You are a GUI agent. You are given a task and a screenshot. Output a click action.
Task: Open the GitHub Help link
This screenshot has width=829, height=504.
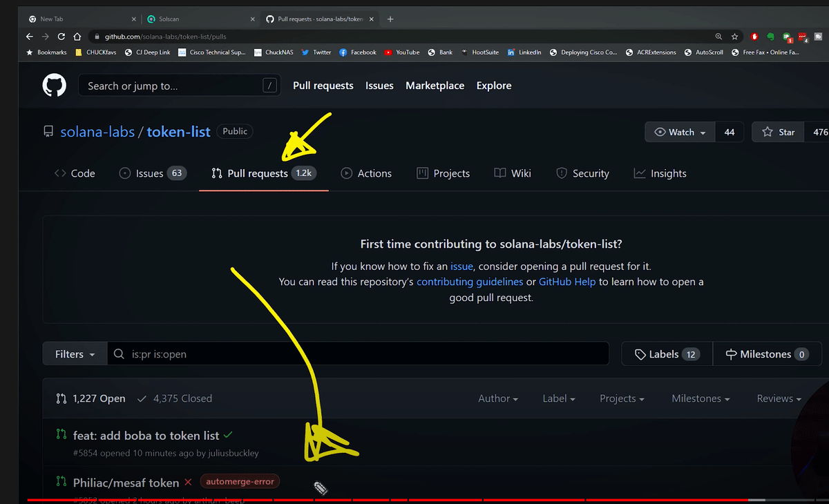pyautogui.click(x=567, y=282)
